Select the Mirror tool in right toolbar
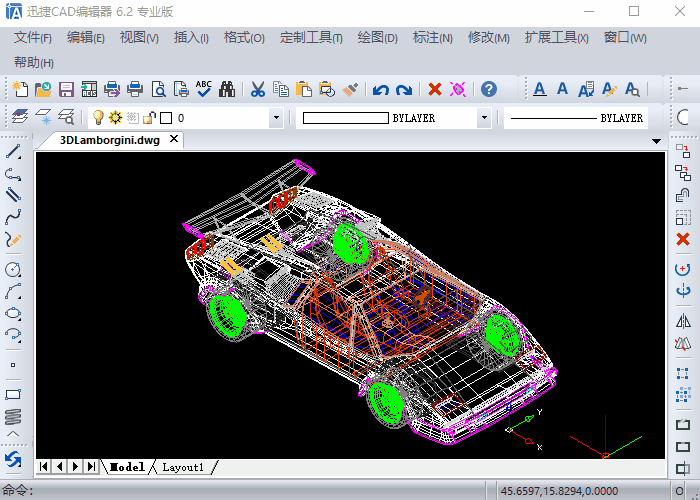The height and width of the screenshot is (500, 700). click(683, 321)
